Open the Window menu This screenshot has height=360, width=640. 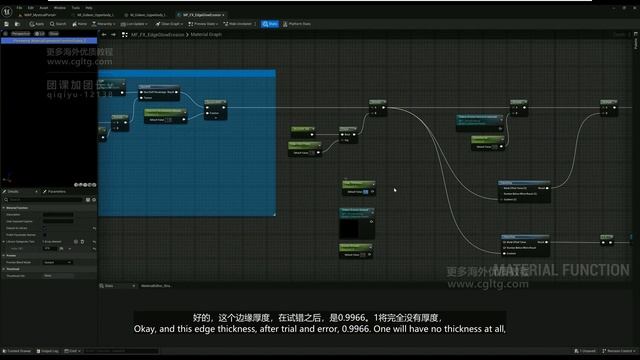coord(60,8)
